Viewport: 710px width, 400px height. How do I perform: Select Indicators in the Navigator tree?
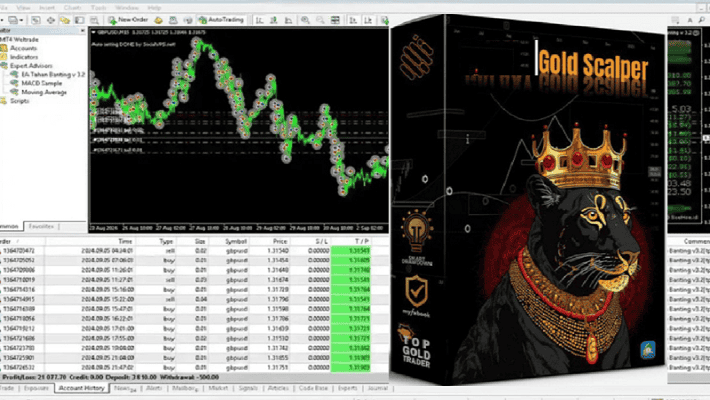coord(24,57)
